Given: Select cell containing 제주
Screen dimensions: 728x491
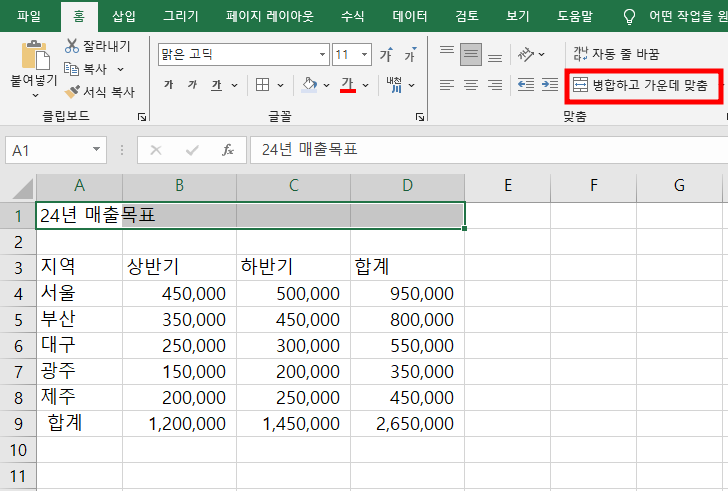Looking at the screenshot, I should 79,397.
